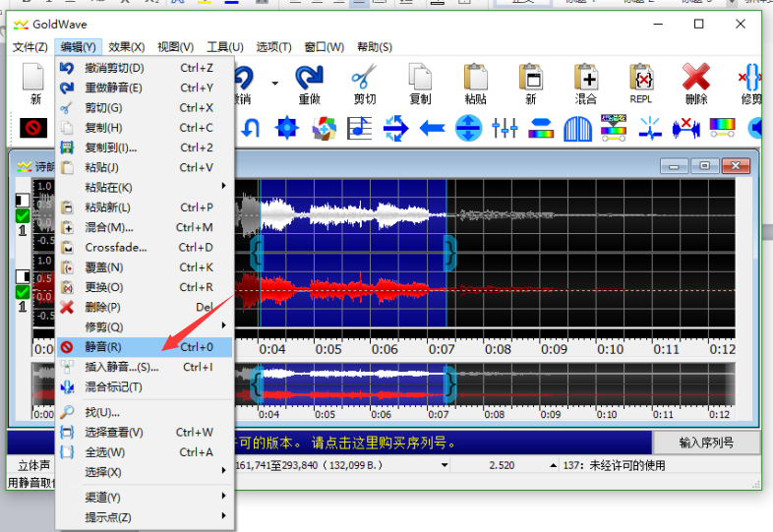Click the blue left arrow reverse icon
Image resolution: width=773 pixels, height=532 pixels.
(433, 129)
